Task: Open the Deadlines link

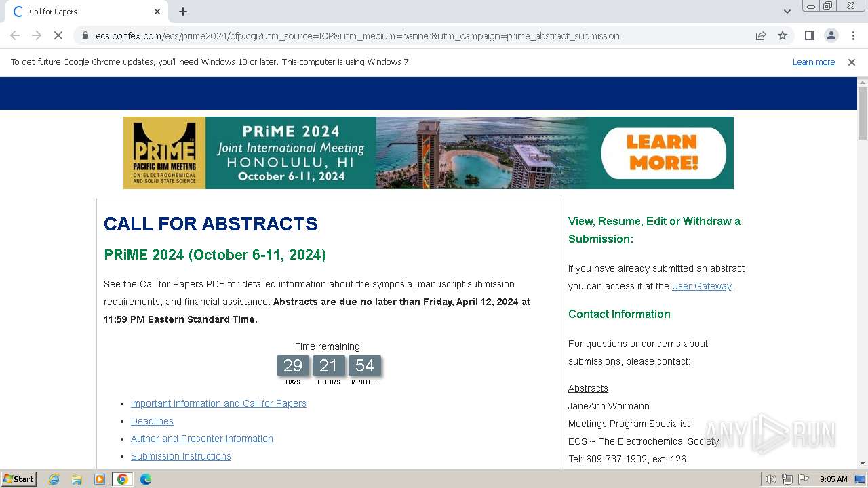Action: click(152, 421)
